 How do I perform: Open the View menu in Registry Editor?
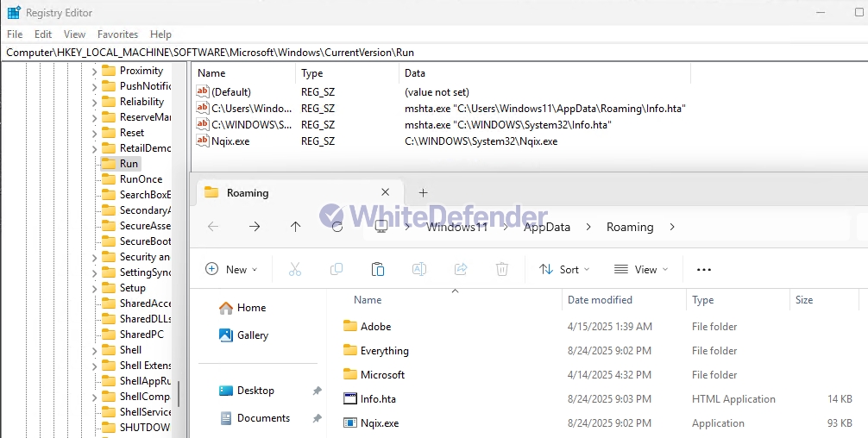(x=74, y=34)
